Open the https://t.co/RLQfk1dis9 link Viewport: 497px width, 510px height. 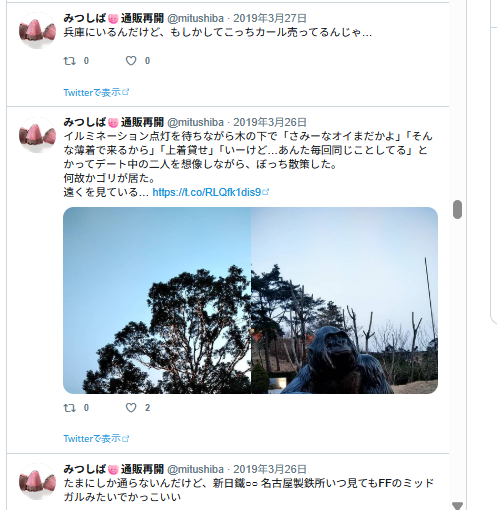pos(207,192)
